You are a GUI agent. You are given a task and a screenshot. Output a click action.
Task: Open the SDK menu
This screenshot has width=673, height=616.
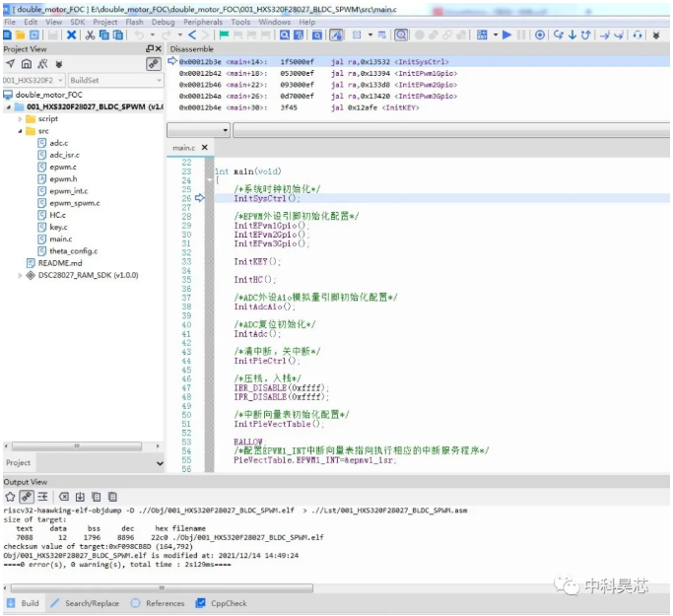coord(78,22)
